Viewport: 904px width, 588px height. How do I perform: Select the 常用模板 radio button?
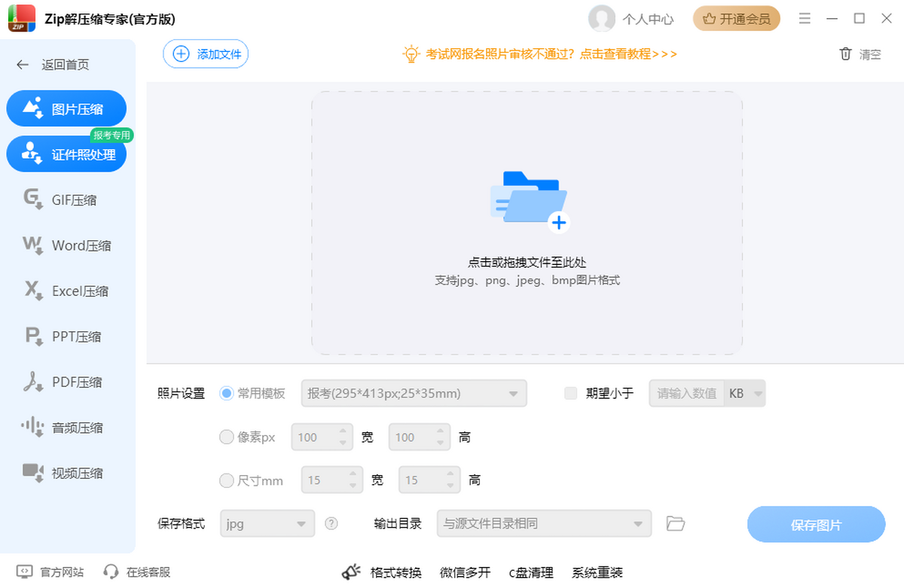coord(226,393)
